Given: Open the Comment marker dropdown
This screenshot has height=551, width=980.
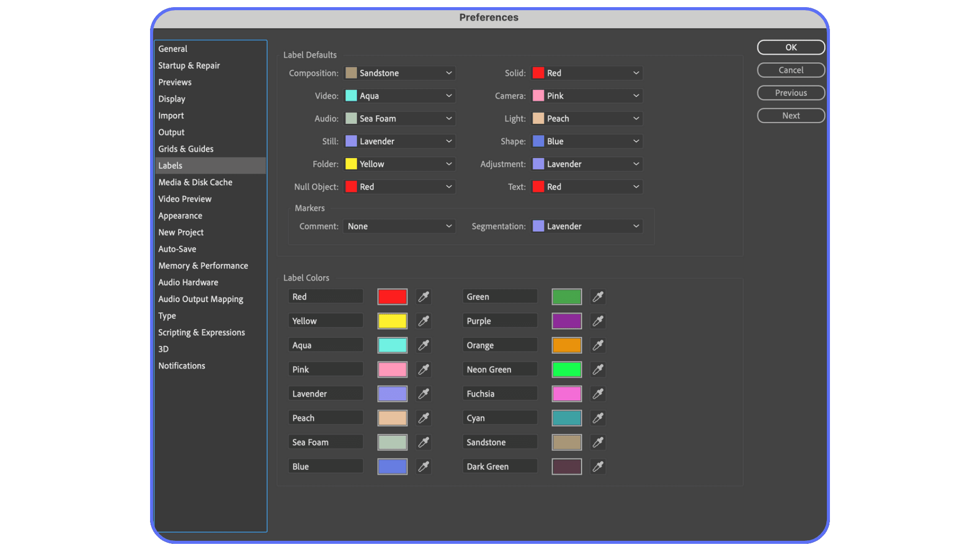Looking at the screenshot, I should point(399,226).
